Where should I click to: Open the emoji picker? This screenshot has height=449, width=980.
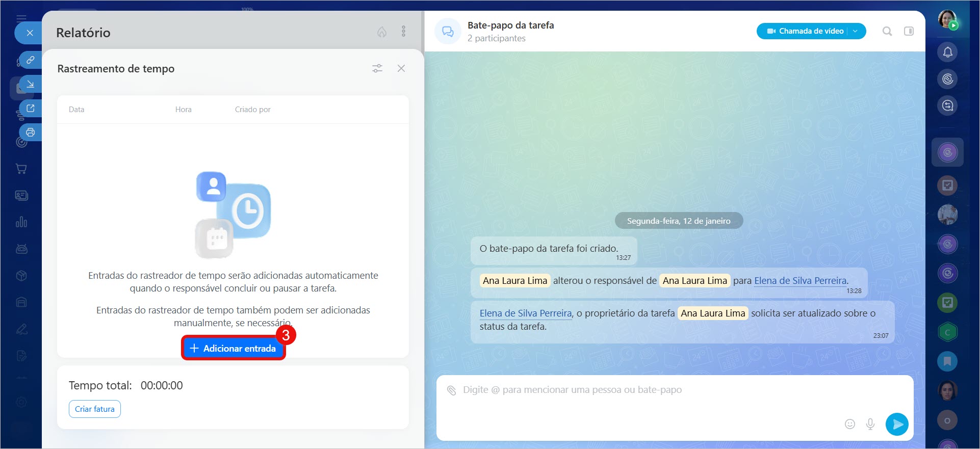(x=849, y=424)
